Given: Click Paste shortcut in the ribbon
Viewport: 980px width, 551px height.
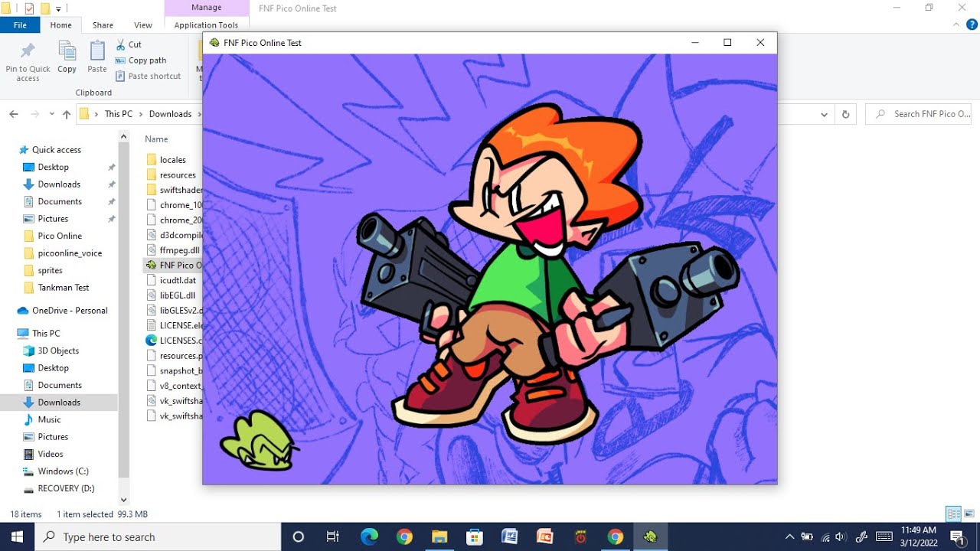Looking at the screenshot, I should pos(149,76).
